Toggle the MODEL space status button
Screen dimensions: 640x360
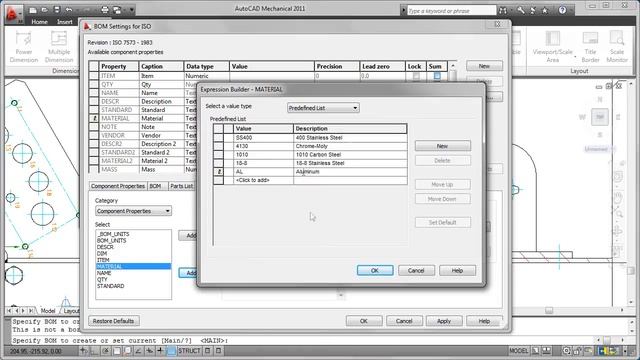(518, 351)
